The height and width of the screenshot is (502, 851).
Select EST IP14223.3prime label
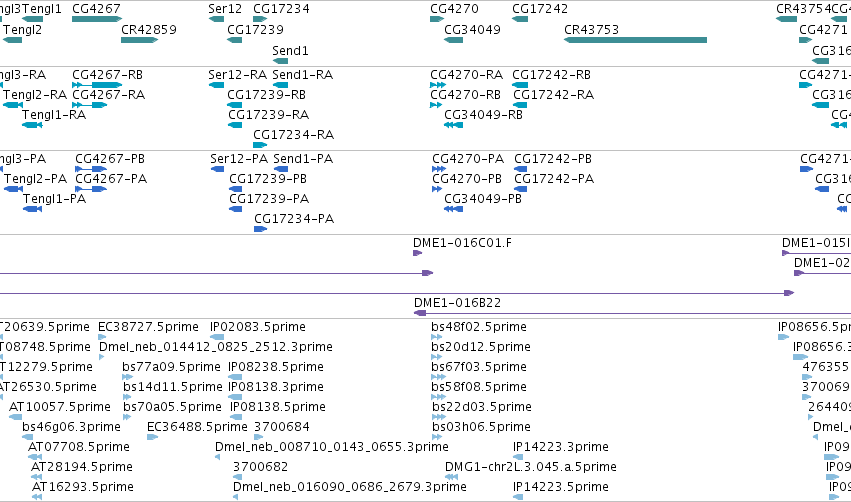point(561,447)
